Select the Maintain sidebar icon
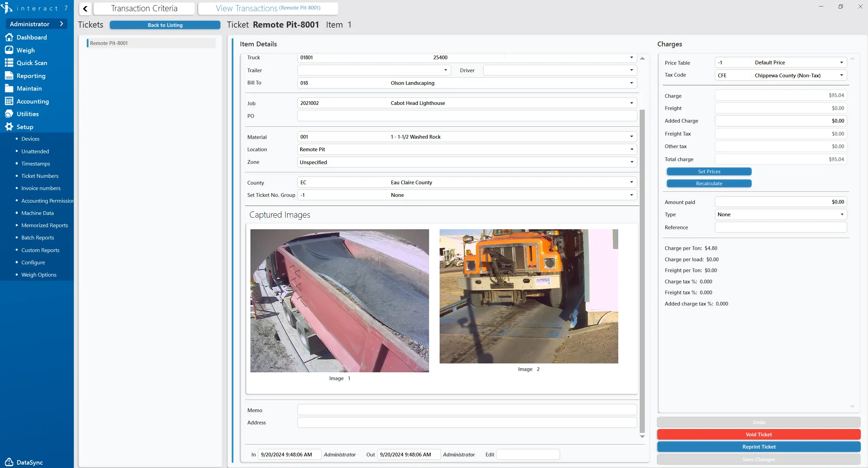868x468 pixels. 9,88
